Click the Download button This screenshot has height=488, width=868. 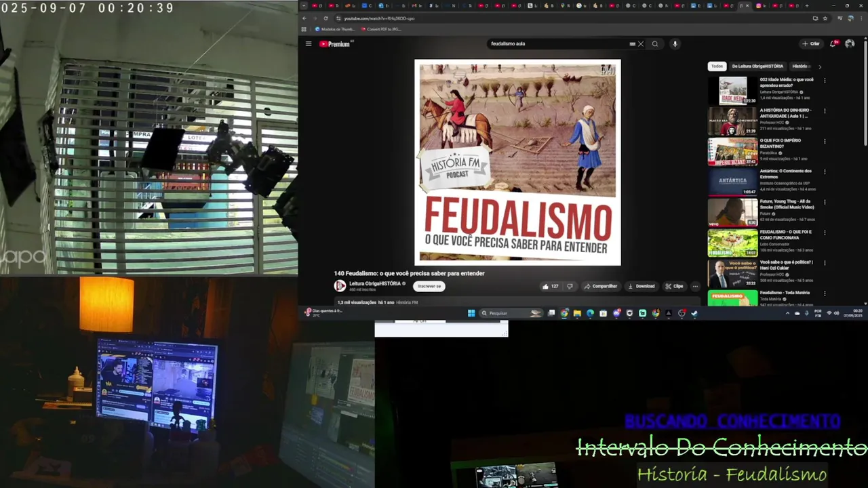(x=642, y=286)
